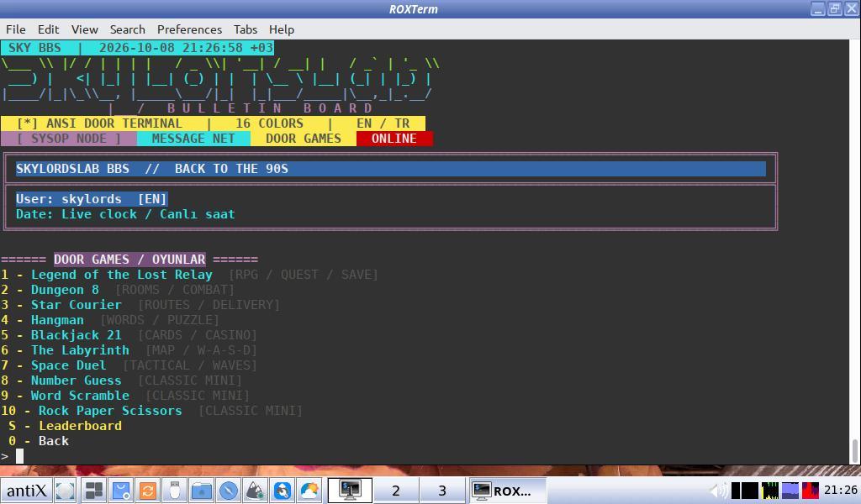Open the Search menu
The height and width of the screenshot is (504, 861).
tap(128, 29)
